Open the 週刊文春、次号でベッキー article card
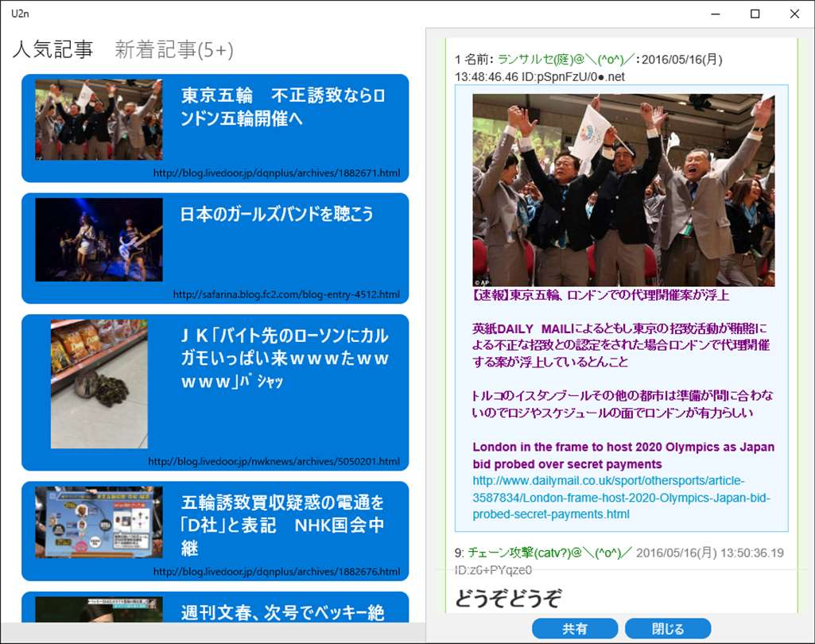Image resolution: width=815 pixels, height=644 pixels. 215,607
